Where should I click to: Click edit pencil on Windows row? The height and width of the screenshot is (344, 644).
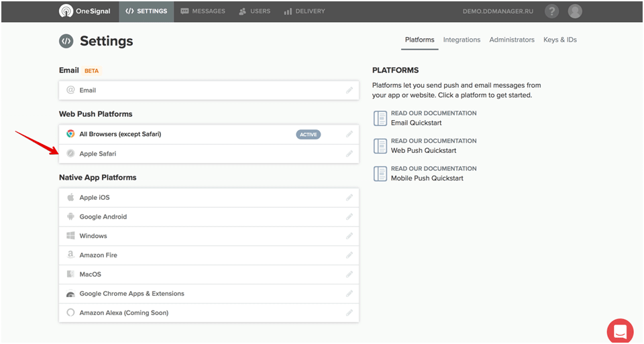[x=349, y=236]
